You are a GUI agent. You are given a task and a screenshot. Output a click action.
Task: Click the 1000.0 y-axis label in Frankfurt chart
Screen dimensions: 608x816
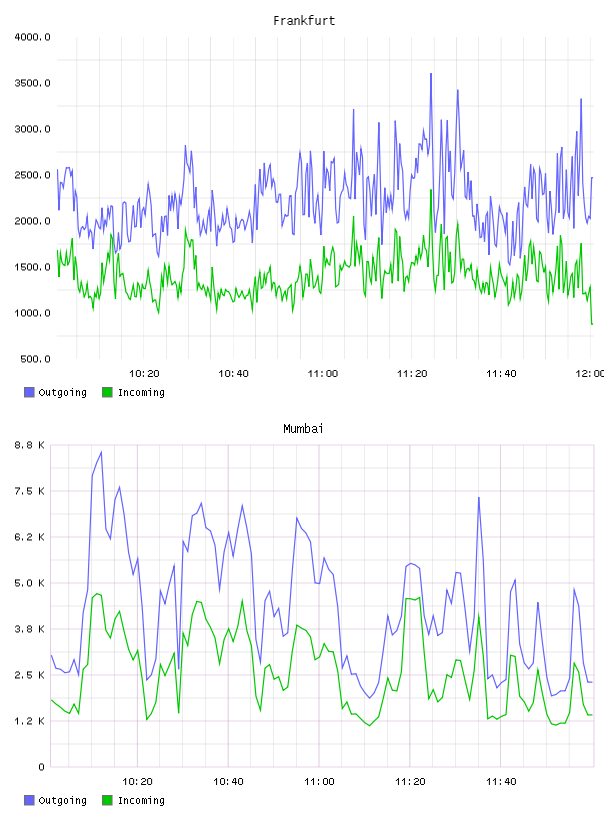click(x=32, y=313)
